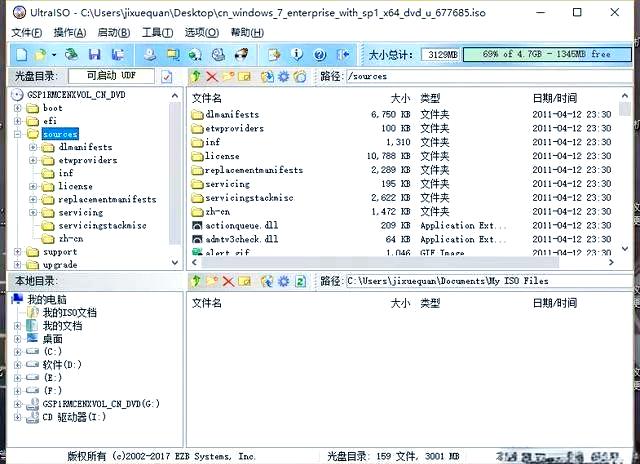Expand the boot folder tree node
The height and width of the screenshot is (464, 640).
pos(18,108)
